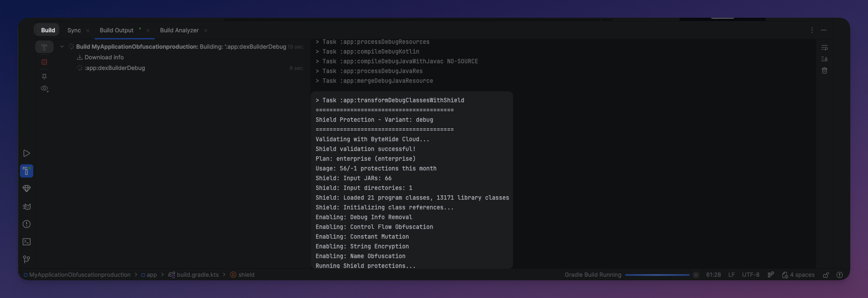Click the shield breadcrumb item
868x298 pixels.
click(242, 275)
